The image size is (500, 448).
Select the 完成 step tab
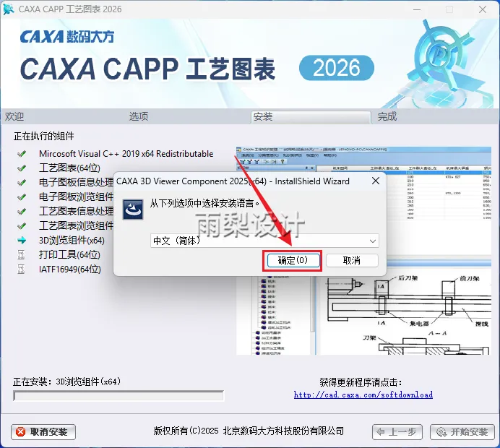(387, 116)
